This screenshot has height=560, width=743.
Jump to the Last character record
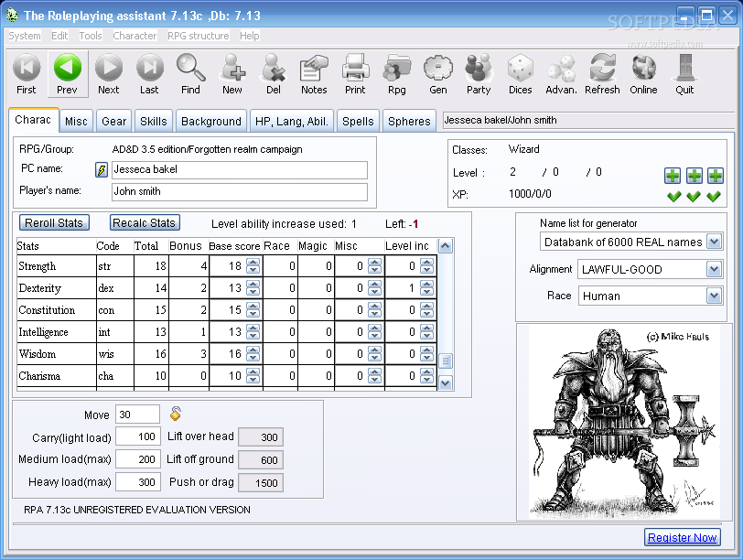coord(149,74)
